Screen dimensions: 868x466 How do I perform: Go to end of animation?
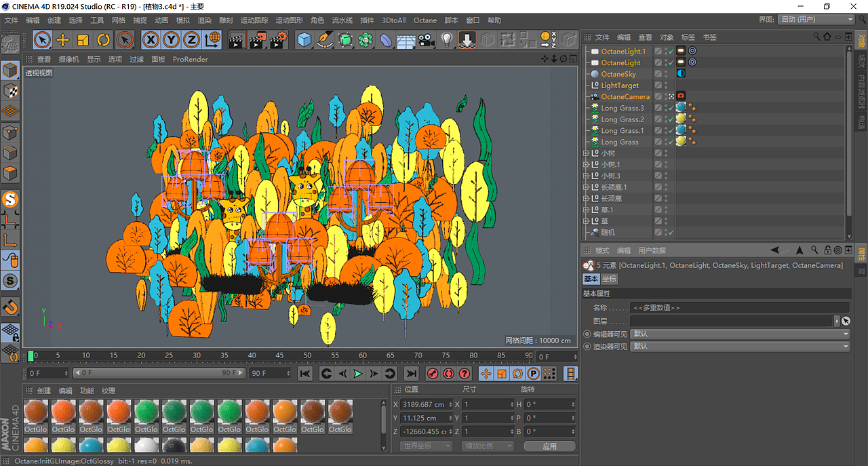click(411, 374)
